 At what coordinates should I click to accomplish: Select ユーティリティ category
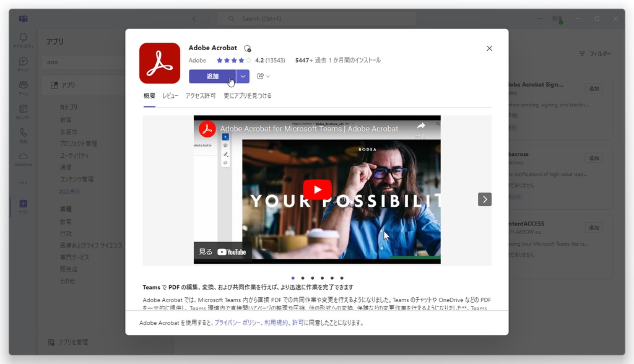click(x=74, y=155)
